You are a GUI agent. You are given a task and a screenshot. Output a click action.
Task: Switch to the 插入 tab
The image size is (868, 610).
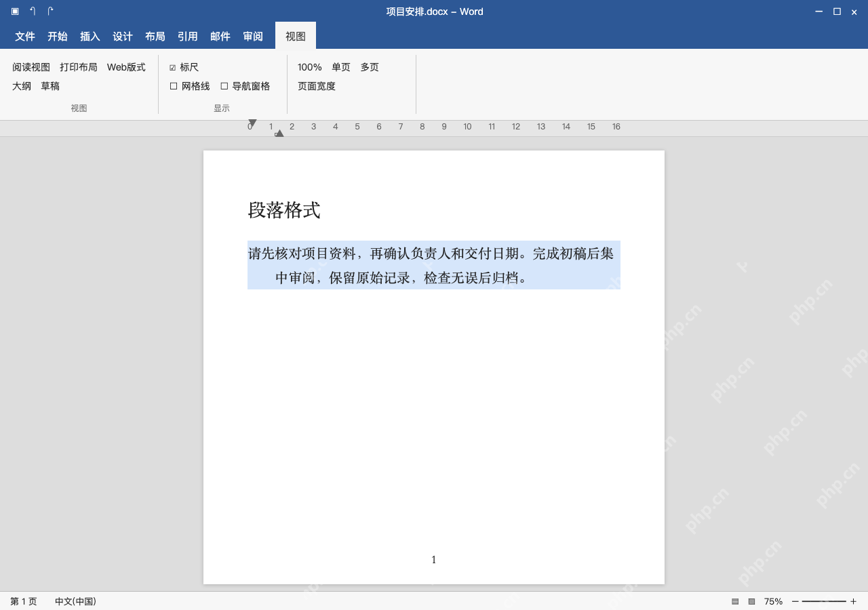90,37
